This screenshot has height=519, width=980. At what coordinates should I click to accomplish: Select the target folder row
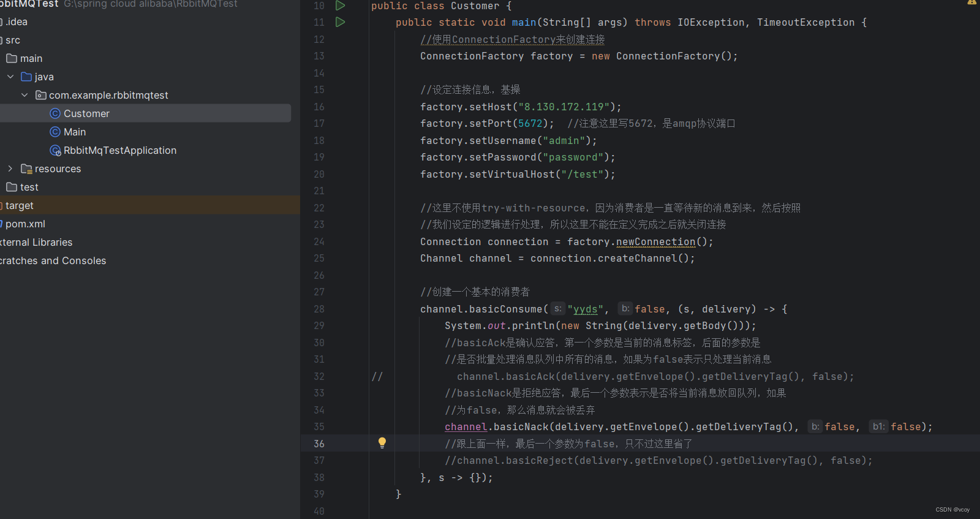[150, 205]
